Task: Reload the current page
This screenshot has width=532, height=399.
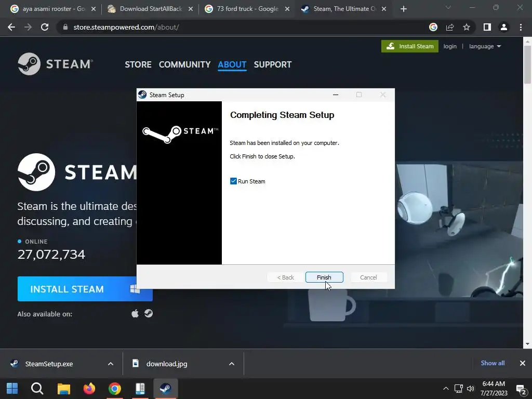Action: (x=45, y=27)
